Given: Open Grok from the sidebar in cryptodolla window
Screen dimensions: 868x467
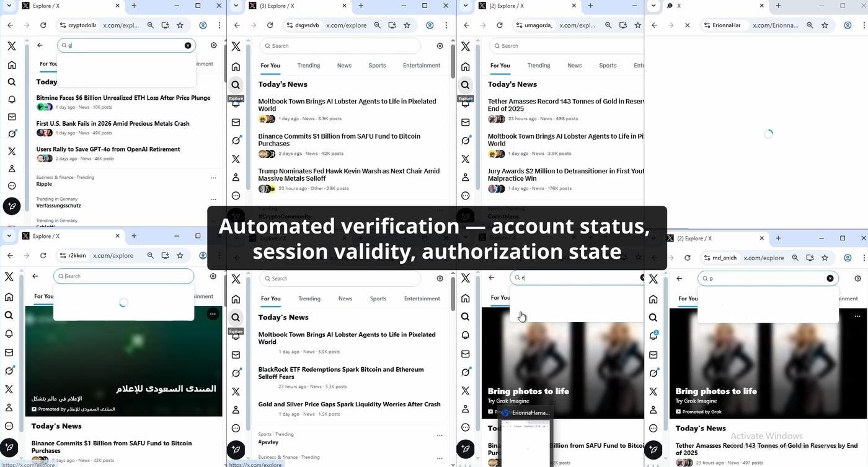Looking at the screenshot, I should tap(11, 134).
